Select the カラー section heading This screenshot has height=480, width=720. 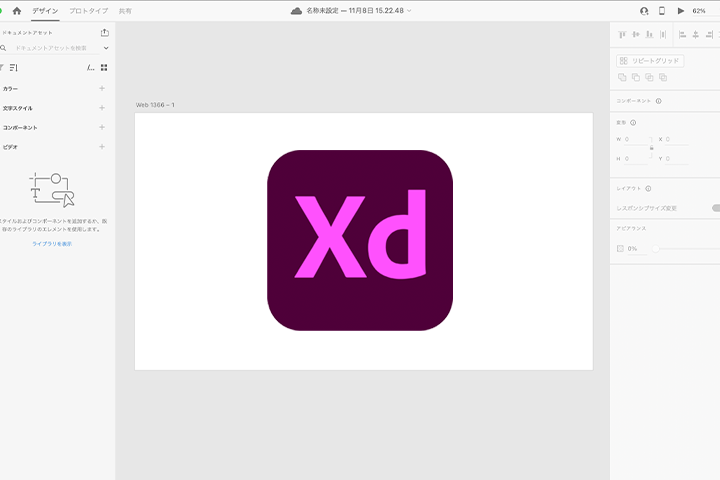[x=10, y=89]
